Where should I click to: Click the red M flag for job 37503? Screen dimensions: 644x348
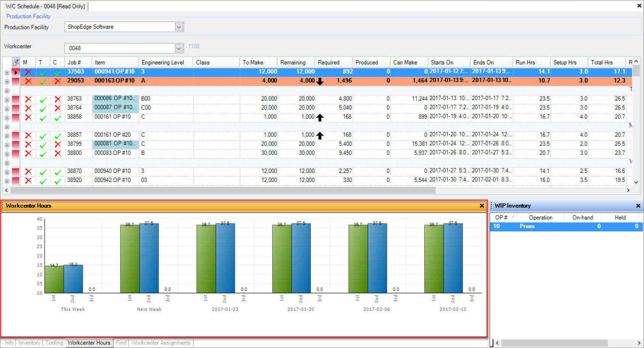[x=28, y=72]
